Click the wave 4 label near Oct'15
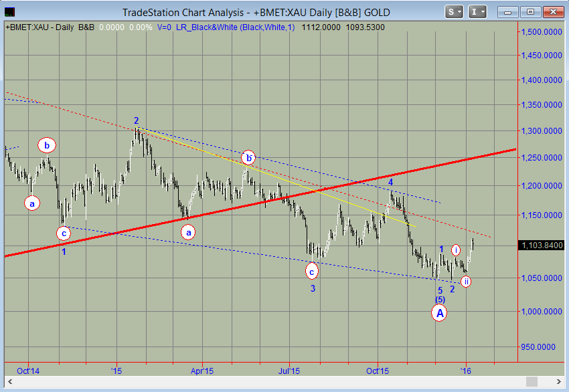This screenshot has width=569, height=392. (391, 181)
